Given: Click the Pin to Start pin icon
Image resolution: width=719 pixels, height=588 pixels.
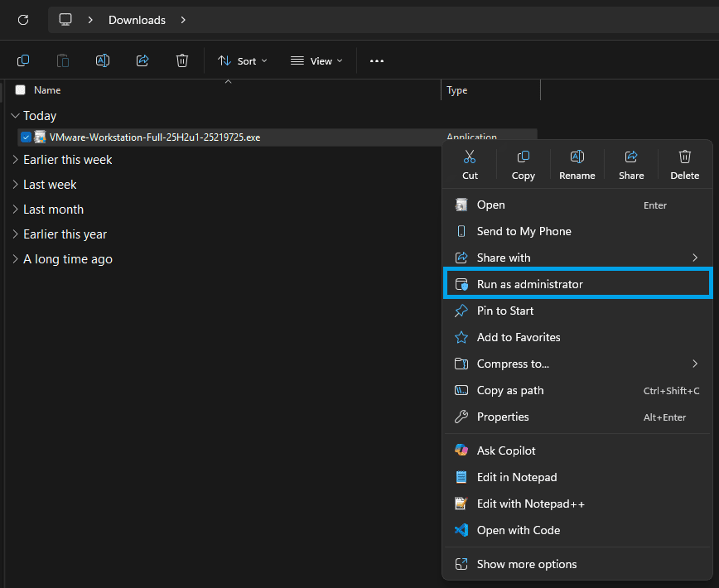Looking at the screenshot, I should [461, 311].
